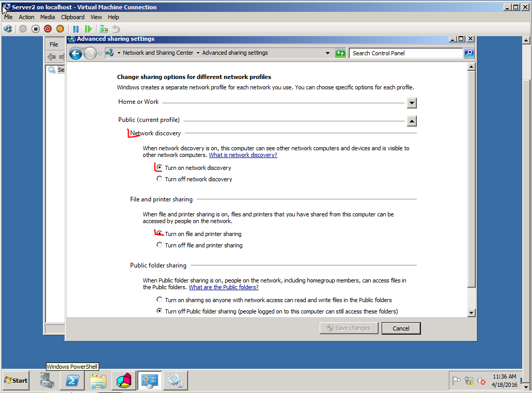Click Network and Sharing Center in the breadcrumb
This screenshot has height=393, width=532.
pyautogui.click(x=158, y=53)
